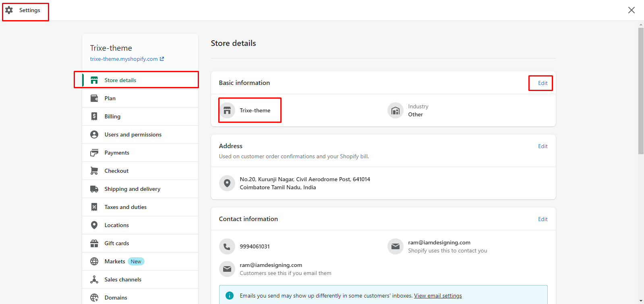The image size is (644, 304).
Task: Open Sales channels settings
Action: click(140, 279)
